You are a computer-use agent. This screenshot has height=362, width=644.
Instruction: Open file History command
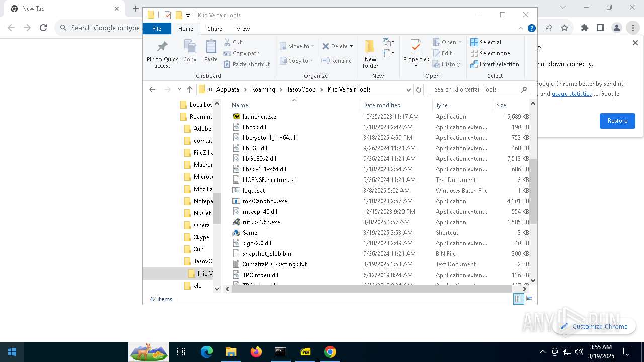(446, 64)
